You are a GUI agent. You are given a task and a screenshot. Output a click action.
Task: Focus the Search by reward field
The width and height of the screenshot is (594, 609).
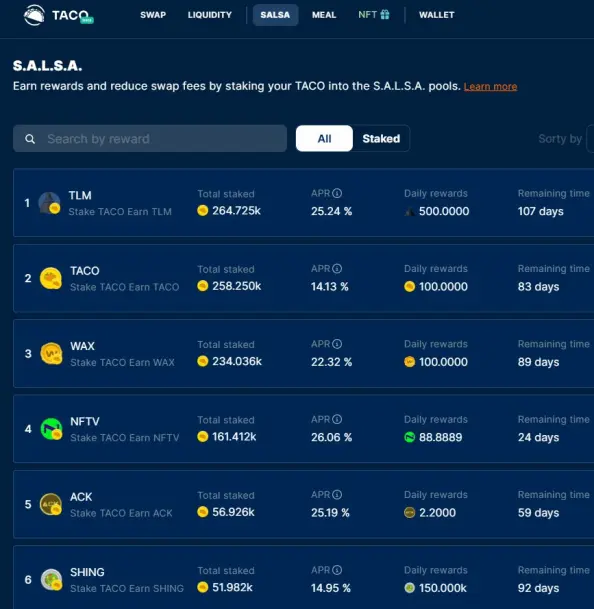(150, 138)
